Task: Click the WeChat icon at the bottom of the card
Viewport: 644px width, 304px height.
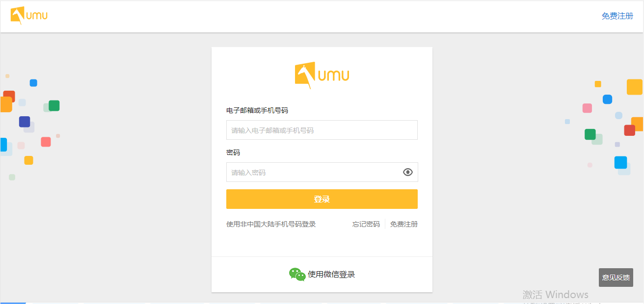Action: [297, 275]
